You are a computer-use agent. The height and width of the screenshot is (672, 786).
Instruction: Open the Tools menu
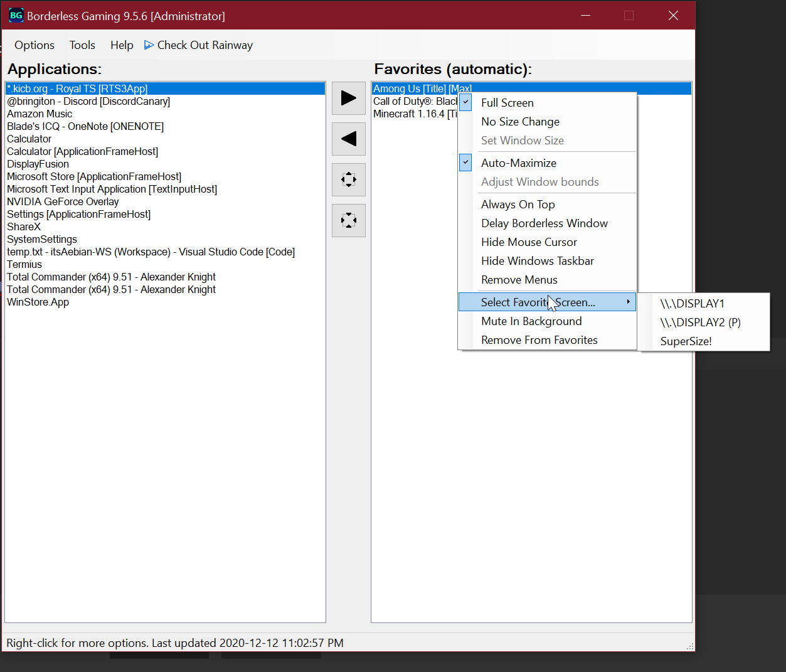[82, 45]
